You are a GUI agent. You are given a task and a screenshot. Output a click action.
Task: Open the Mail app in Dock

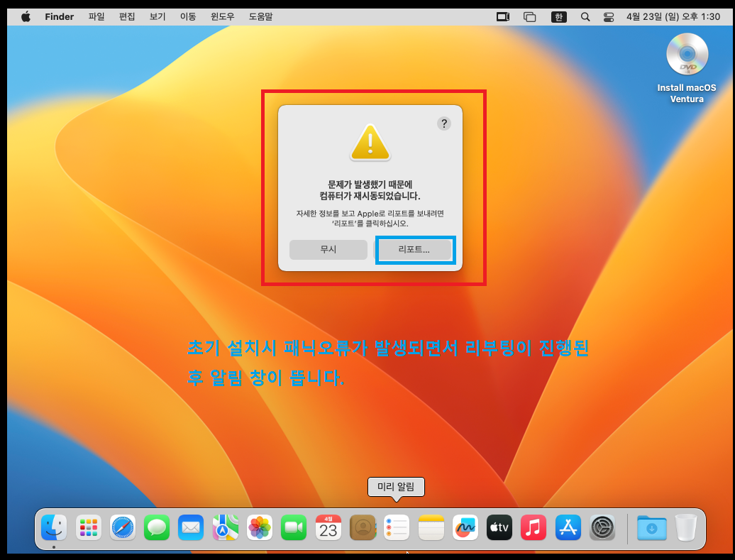coord(191,527)
